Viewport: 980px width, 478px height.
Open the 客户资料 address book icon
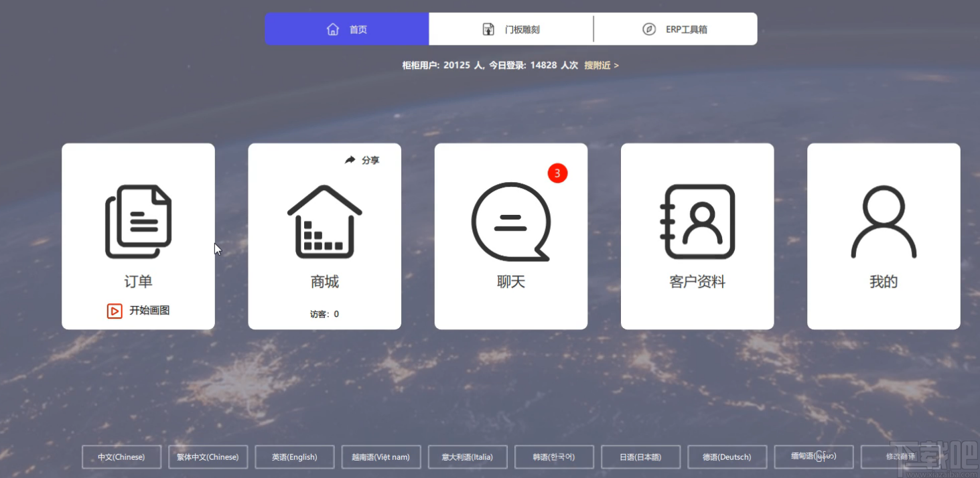pos(697,222)
